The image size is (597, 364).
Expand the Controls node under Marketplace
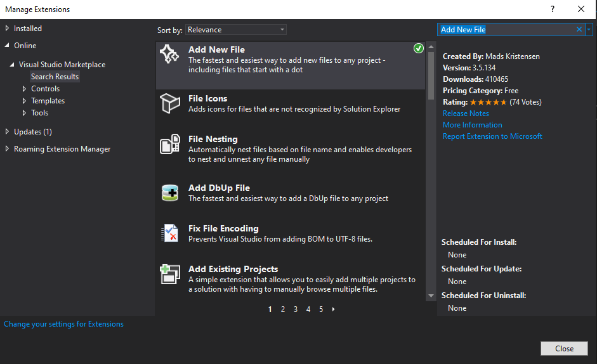(x=25, y=89)
